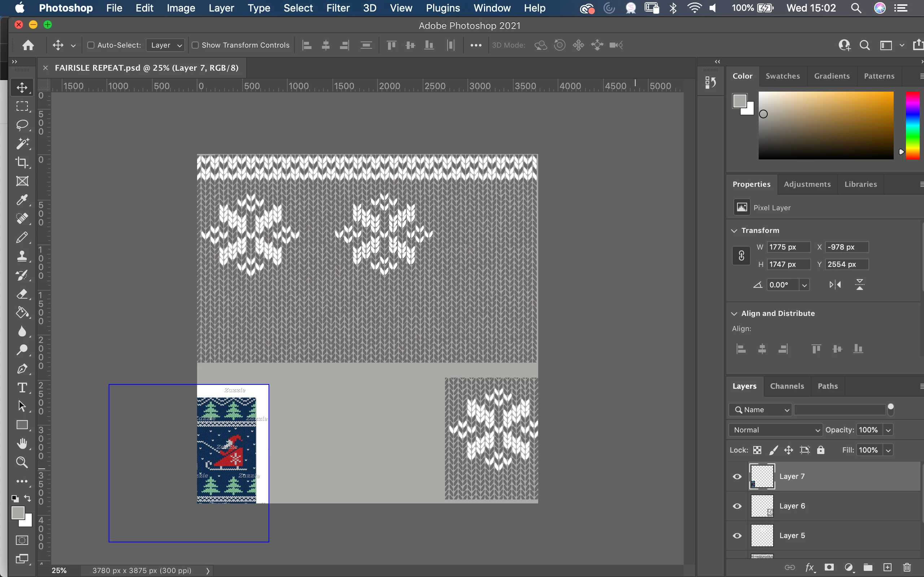The image size is (924, 577).
Task: Activate the Zoom tool
Action: (22, 463)
